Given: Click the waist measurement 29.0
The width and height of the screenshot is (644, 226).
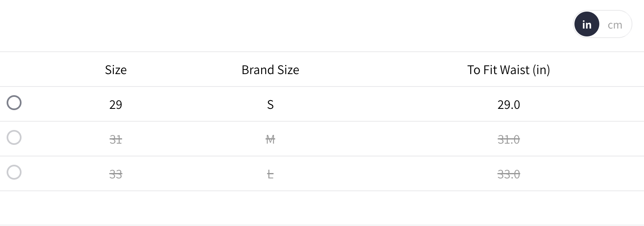Looking at the screenshot, I should tap(508, 105).
